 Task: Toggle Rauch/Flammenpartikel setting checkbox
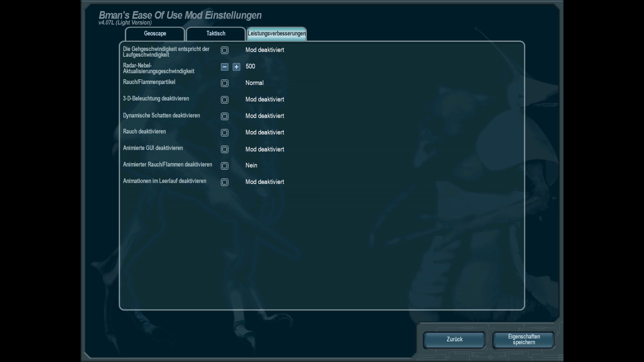coord(224,83)
